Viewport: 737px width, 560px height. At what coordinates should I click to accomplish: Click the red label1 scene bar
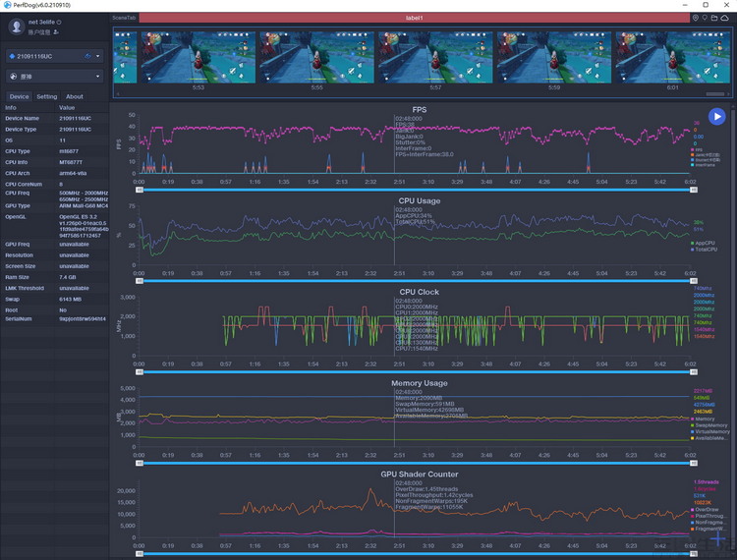pos(414,18)
